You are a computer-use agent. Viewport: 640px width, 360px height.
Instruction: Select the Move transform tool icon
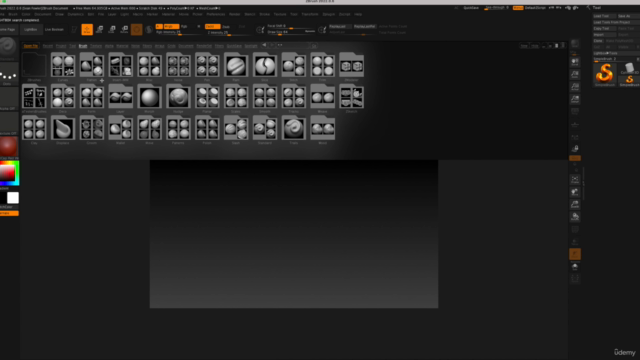tap(99, 29)
